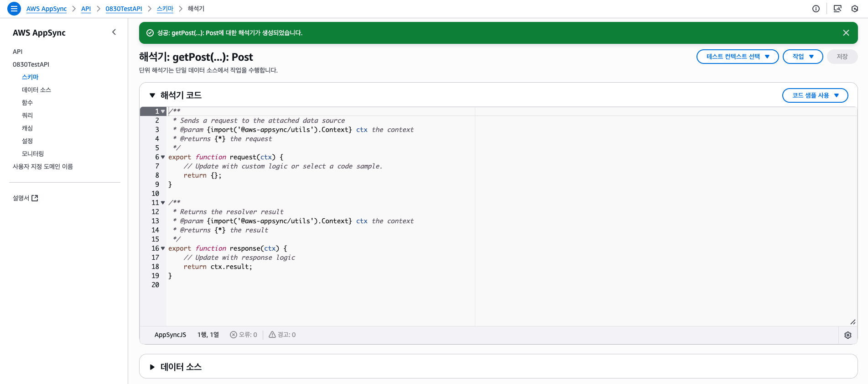The width and height of the screenshot is (868, 384).
Task: Open the 작업 dropdown menu
Action: click(803, 57)
